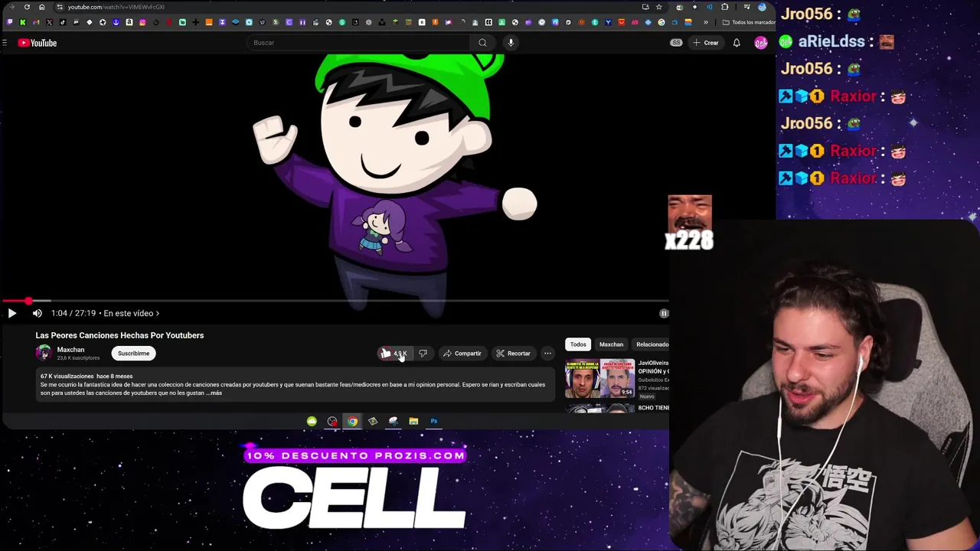Reload the page in Chrome
The width and height of the screenshot is (980, 551).
pos(27,7)
